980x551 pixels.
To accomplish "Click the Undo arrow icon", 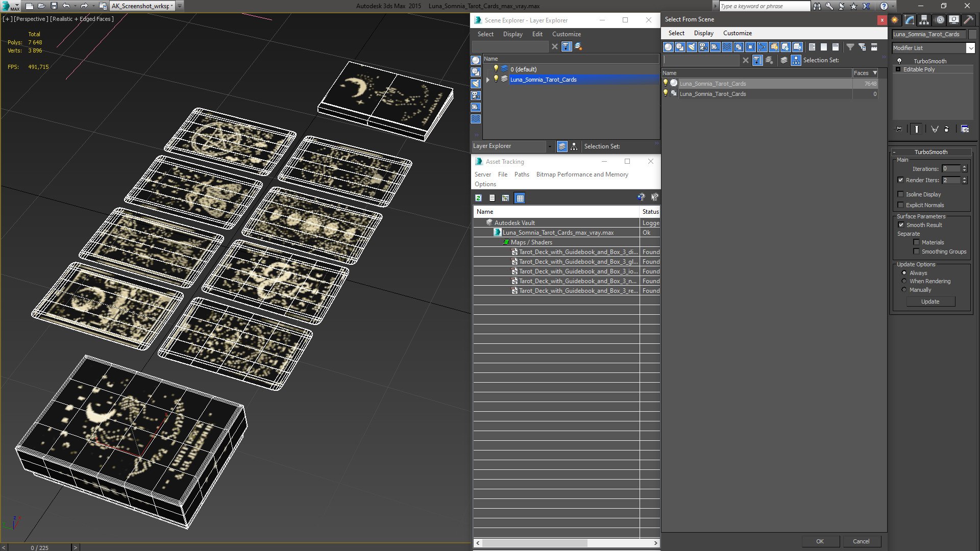I will pos(66,6).
